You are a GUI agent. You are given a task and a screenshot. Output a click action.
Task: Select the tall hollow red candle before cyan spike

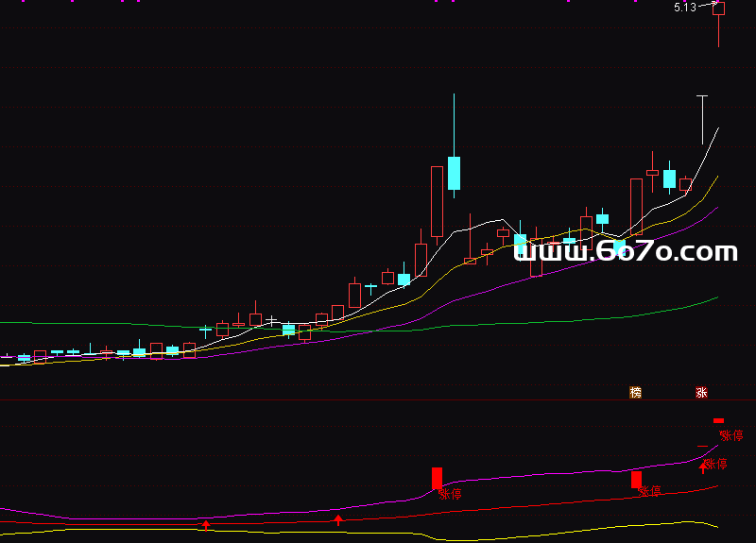click(437, 201)
